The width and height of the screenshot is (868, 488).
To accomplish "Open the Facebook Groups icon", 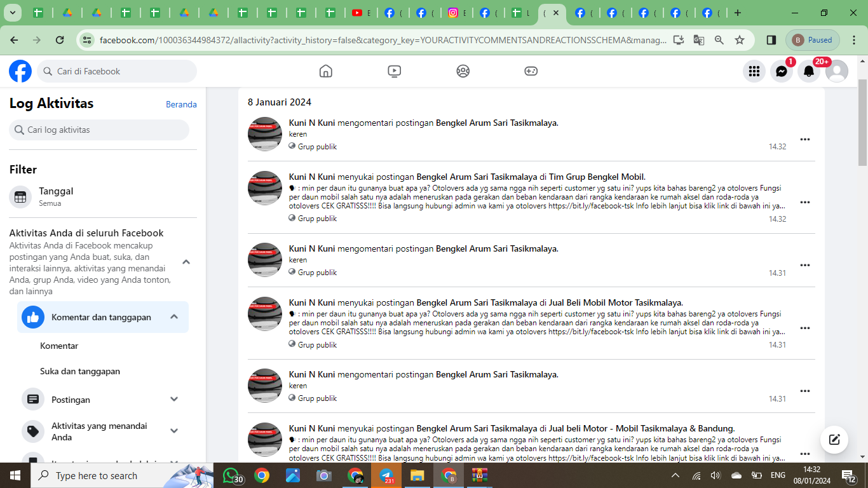I will pyautogui.click(x=463, y=71).
